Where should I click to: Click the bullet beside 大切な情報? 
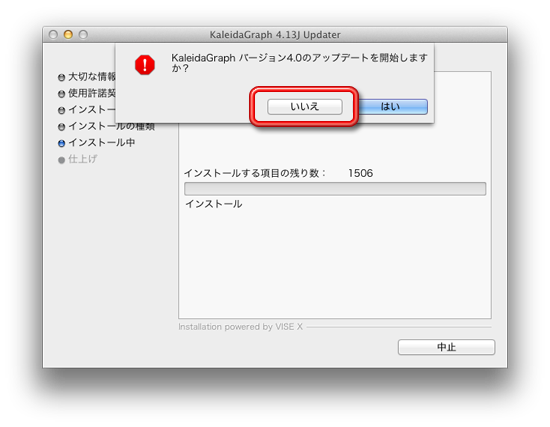coord(61,77)
